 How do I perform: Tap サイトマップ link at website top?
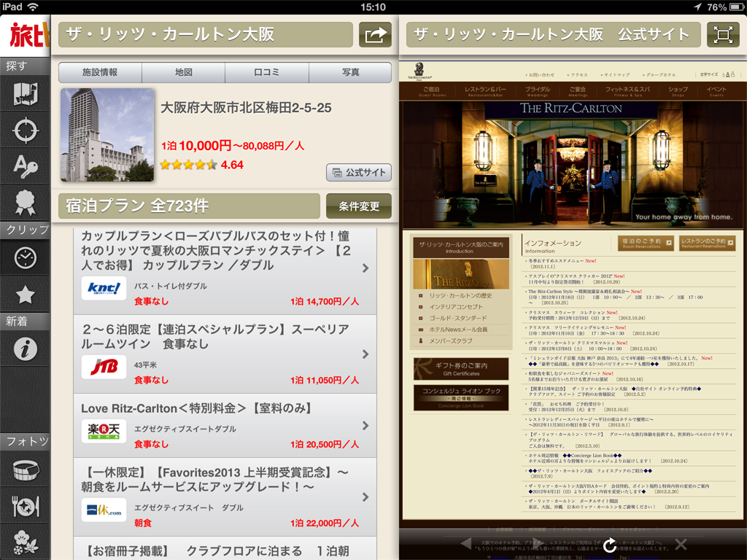click(x=616, y=75)
